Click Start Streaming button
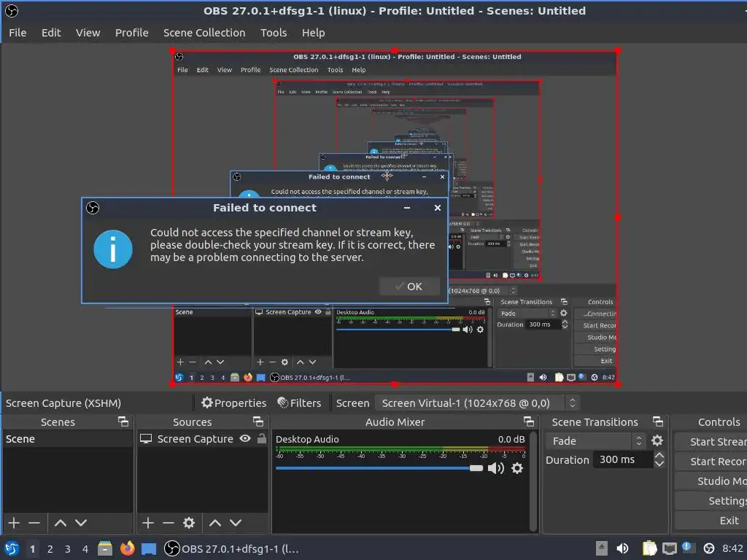 click(x=711, y=442)
